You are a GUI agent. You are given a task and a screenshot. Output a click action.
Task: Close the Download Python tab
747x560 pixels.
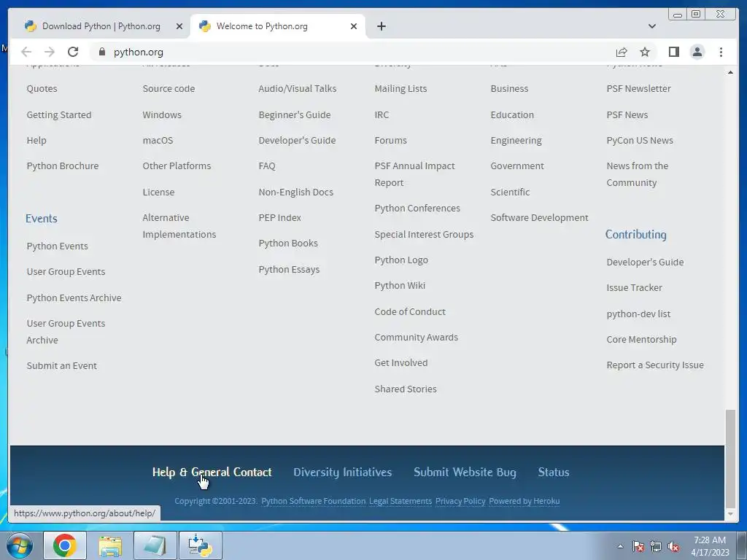[179, 26]
